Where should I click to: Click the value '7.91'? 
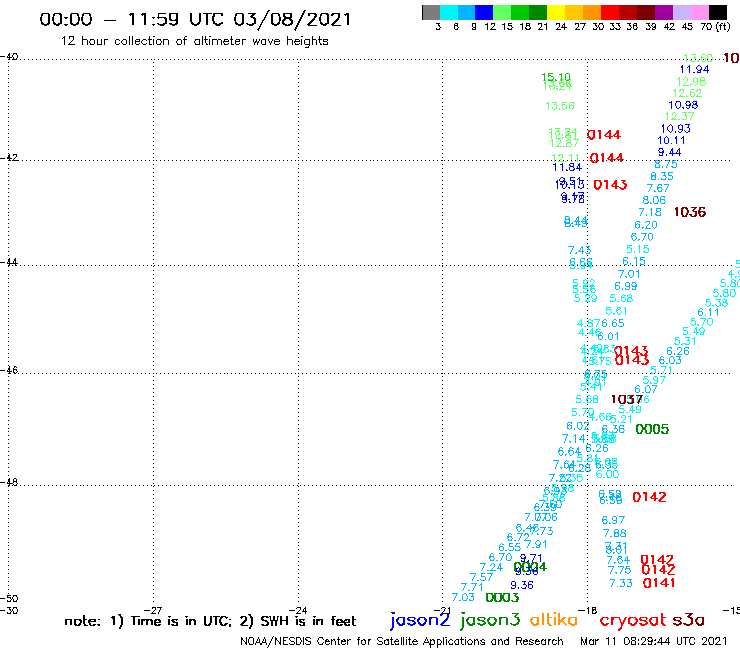536,545
